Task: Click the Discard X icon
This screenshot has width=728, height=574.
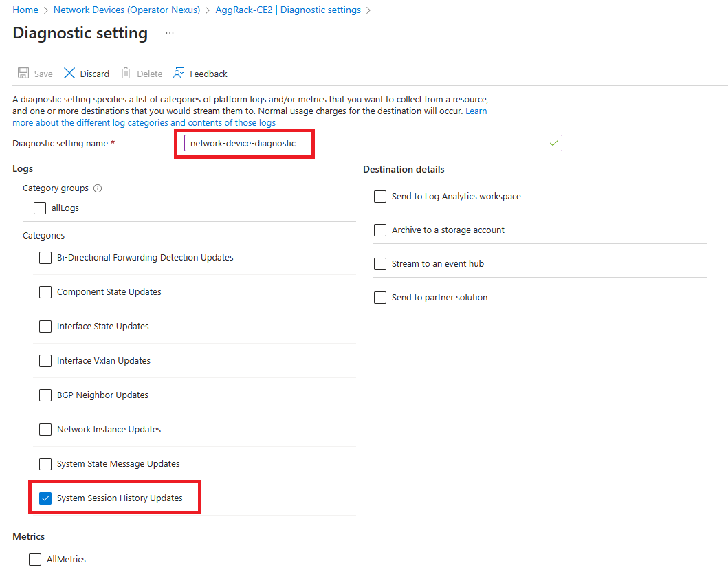Action: pyautogui.click(x=69, y=74)
